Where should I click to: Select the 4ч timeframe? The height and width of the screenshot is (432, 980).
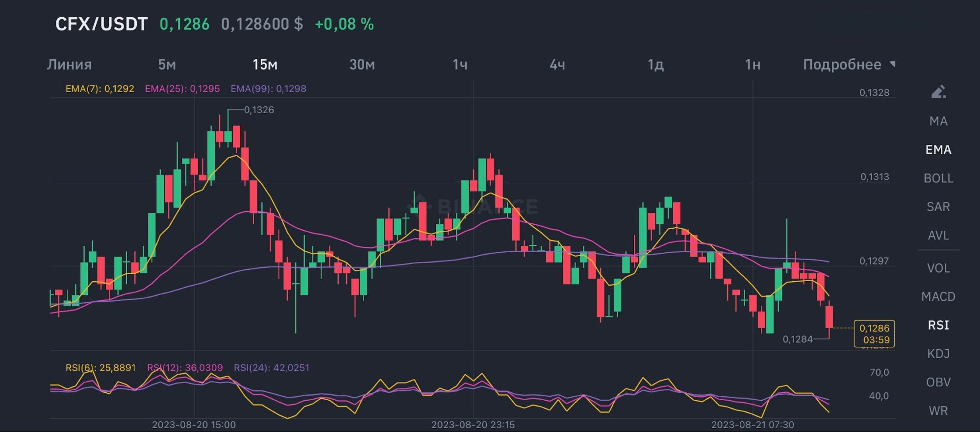pos(557,65)
